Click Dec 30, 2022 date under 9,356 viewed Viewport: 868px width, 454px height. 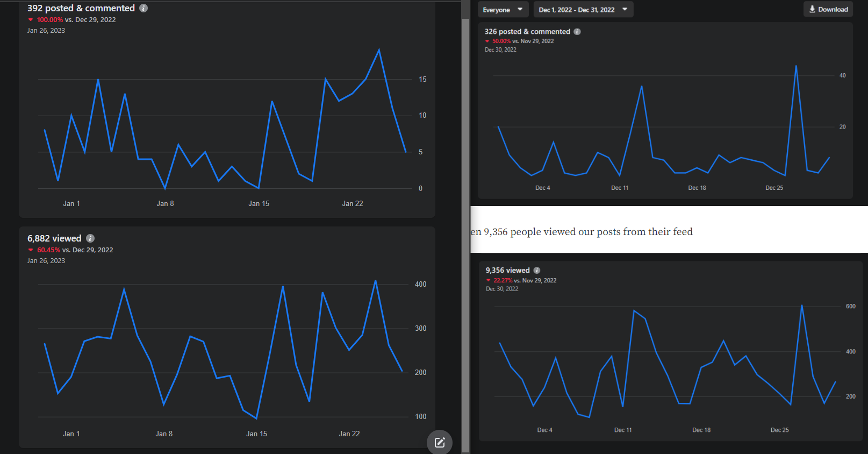coord(502,289)
